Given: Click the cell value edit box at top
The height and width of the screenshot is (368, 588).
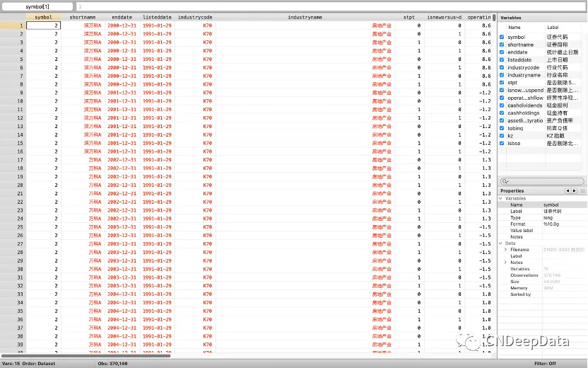Looking at the screenshot, I should (331, 6).
